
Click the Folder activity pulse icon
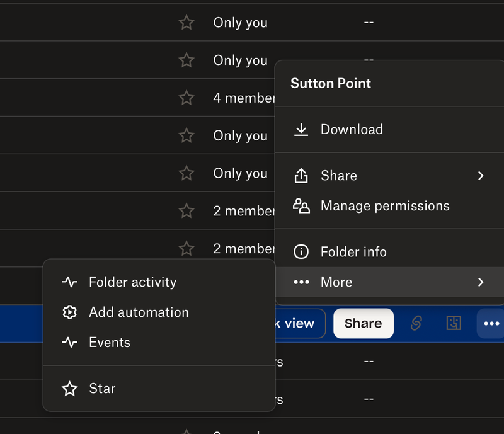click(69, 282)
